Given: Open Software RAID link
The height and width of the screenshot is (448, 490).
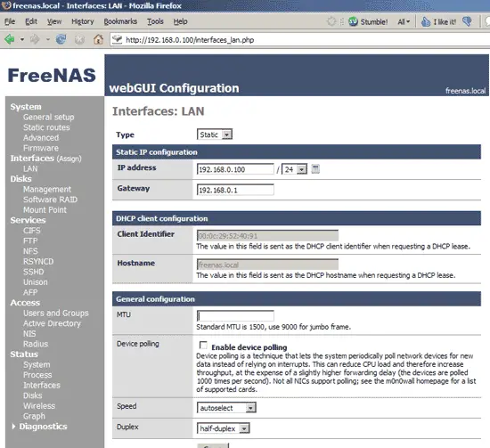Looking at the screenshot, I should (x=50, y=200).
